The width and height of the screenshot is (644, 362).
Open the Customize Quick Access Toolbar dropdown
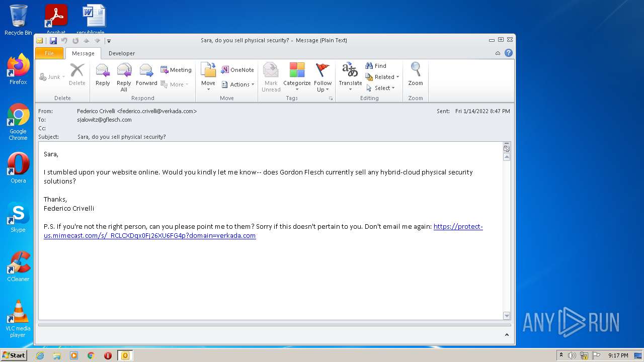(109, 41)
